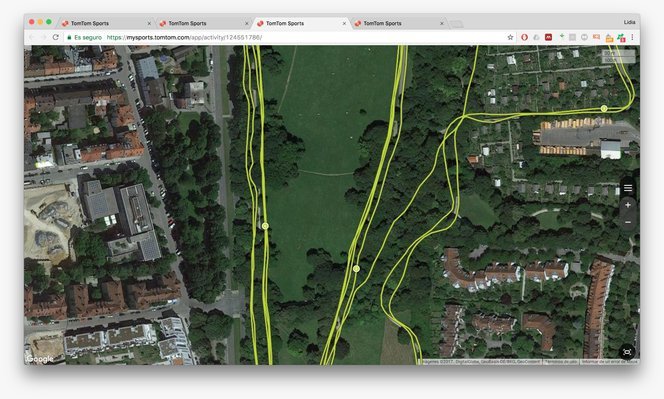Screen dimensions: 664x399
Task: Go forward in browser history
Action: (x=43, y=37)
